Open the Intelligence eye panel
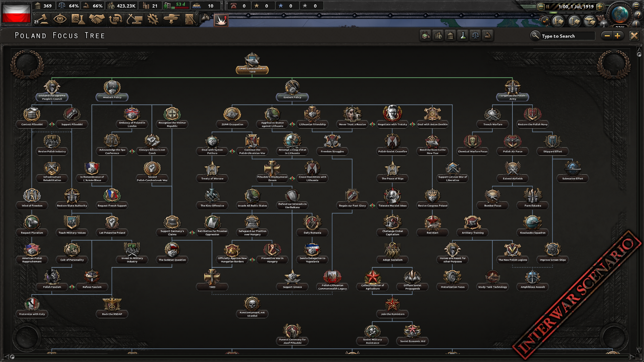The height and width of the screenshot is (362, 644). coord(60,19)
